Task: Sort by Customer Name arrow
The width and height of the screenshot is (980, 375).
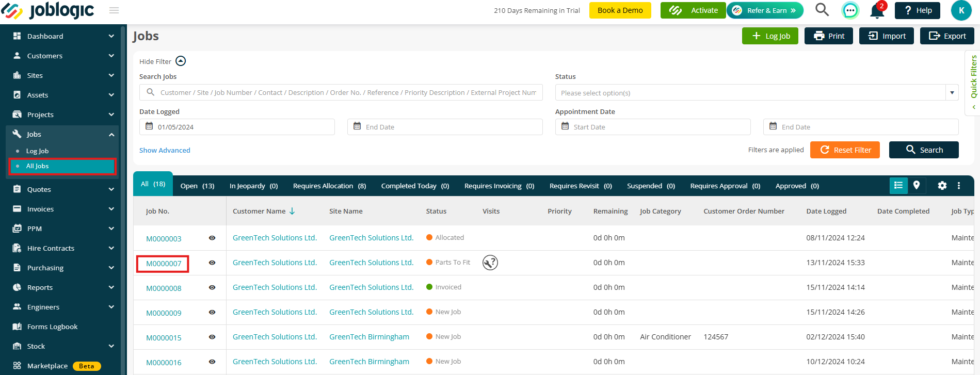Action: click(292, 211)
